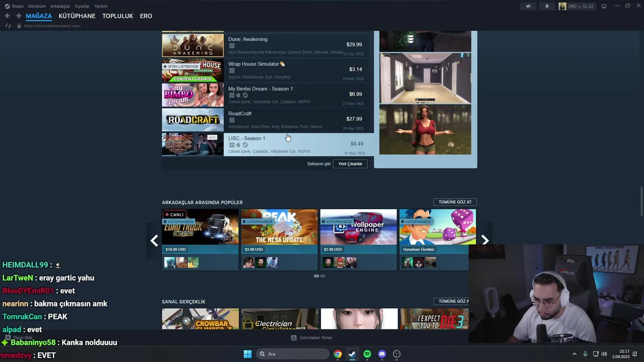Click friend avatars under PEAK
The image size is (644, 362).
click(x=261, y=262)
